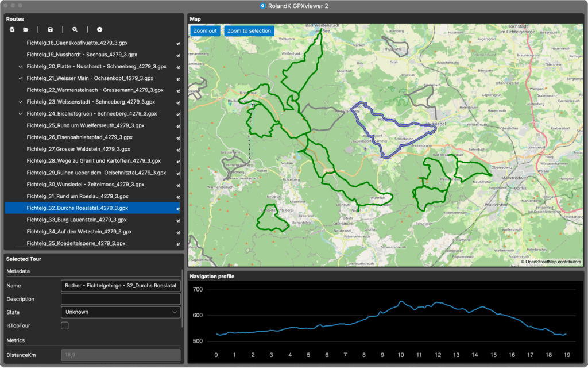Screen dimensions: 588x368
Task: Click the icon right of Fichtelg_27_Grosser Waldstein
Action: tap(178, 149)
